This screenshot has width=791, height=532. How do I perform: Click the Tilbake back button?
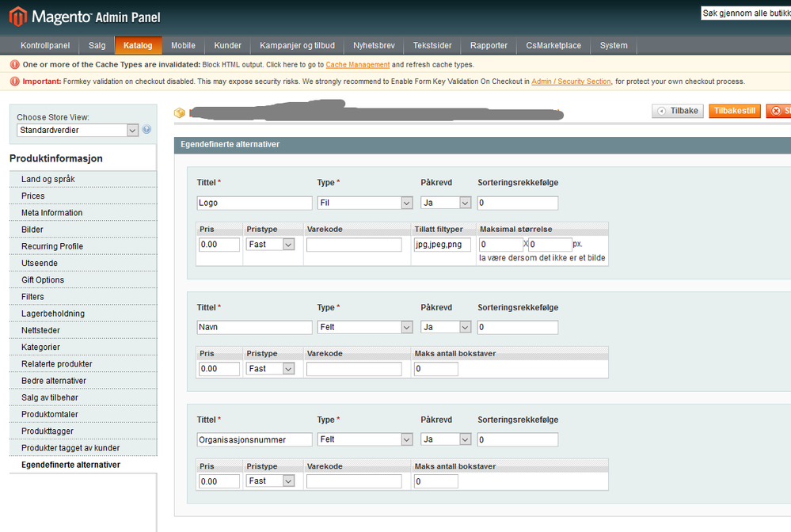[678, 111]
